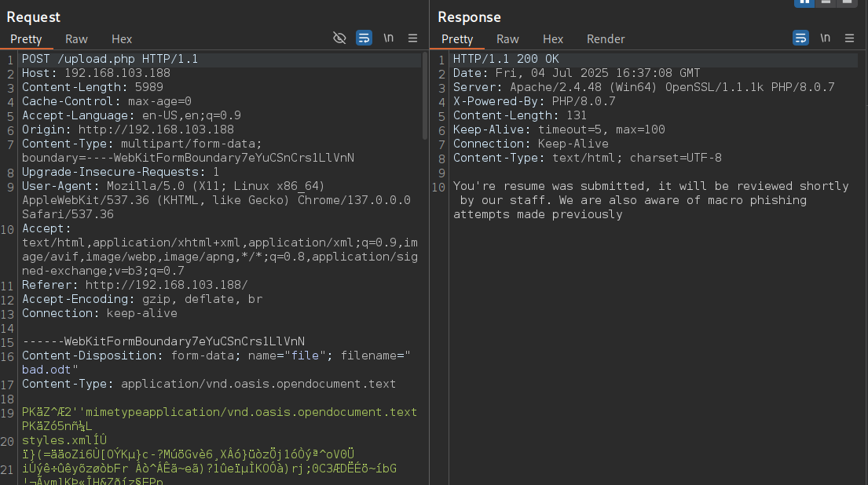Toggle word wrap in the Request panel
Screen dimensions: 868x485
point(364,38)
